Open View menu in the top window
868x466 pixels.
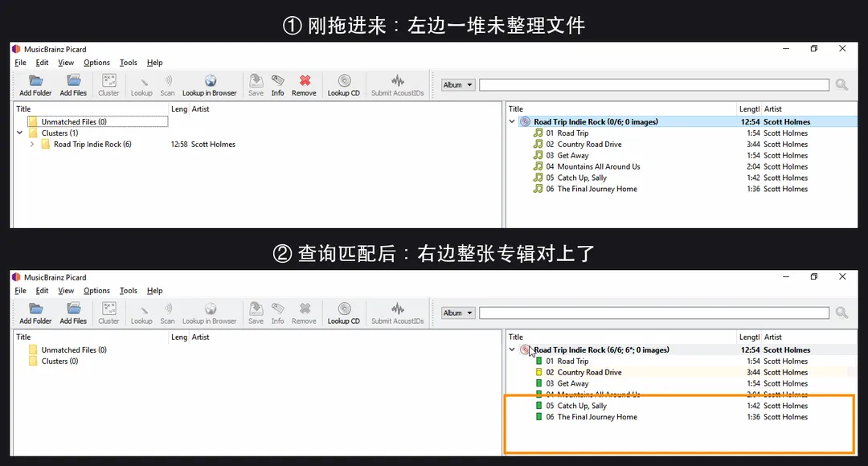point(66,63)
